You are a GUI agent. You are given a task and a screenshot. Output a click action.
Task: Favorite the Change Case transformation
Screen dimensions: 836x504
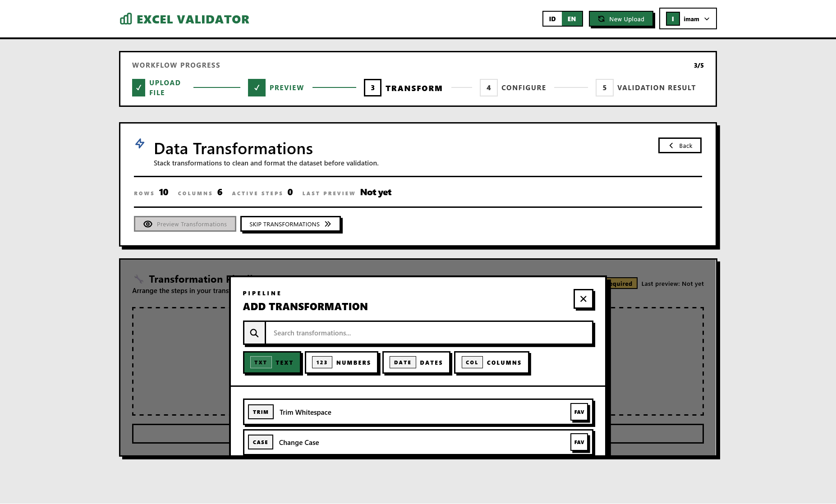(579, 442)
